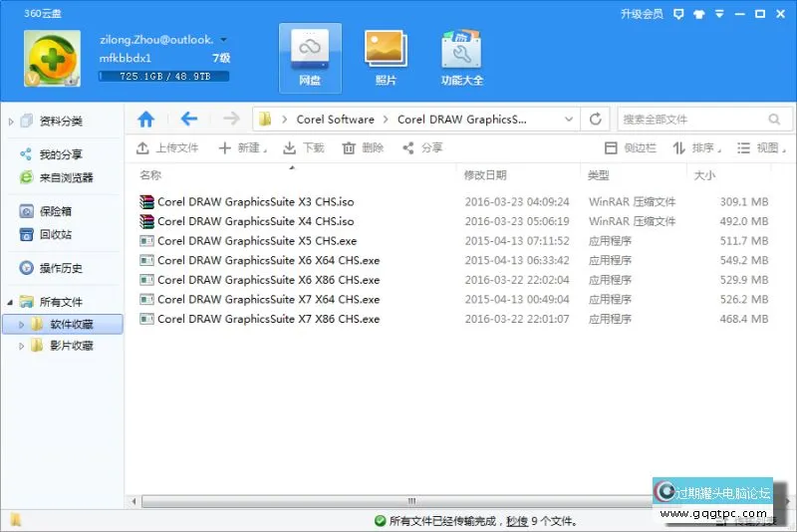Open the main menu triangle icon in title bar
Viewport: 797px width, 532px height.
coord(719,14)
